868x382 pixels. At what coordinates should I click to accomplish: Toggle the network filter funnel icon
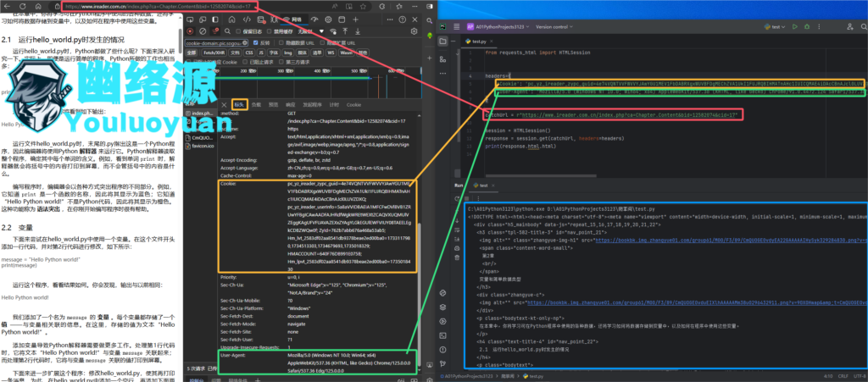(214, 31)
